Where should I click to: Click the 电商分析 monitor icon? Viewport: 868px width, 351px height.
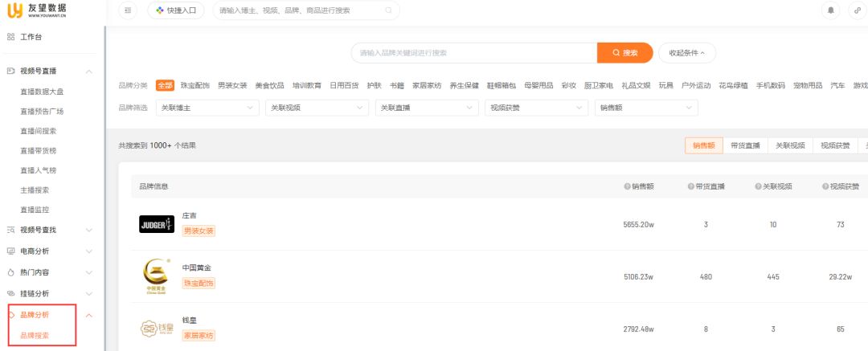[10, 251]
